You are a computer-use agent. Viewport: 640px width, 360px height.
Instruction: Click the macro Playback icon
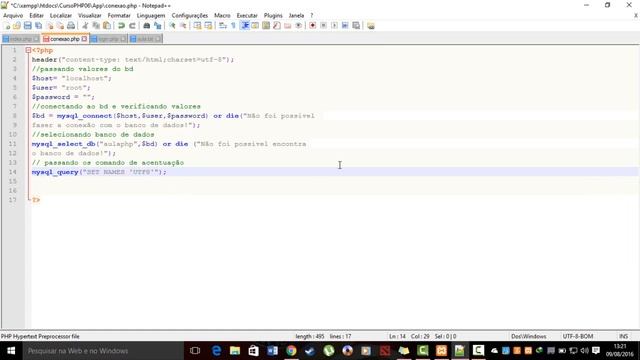[x=334, y=26]
